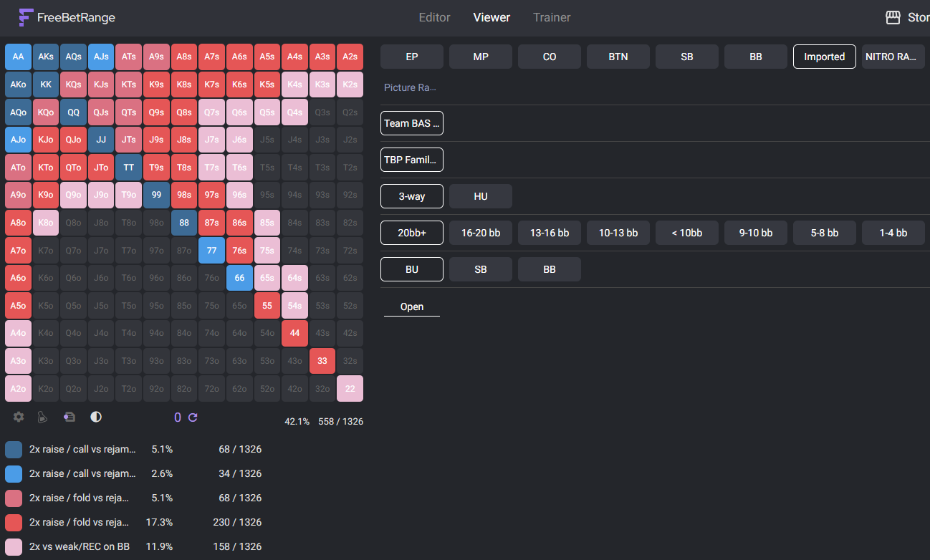Open the Trainer tab
The height and width of the screenshot is (560, 930).
552,17
